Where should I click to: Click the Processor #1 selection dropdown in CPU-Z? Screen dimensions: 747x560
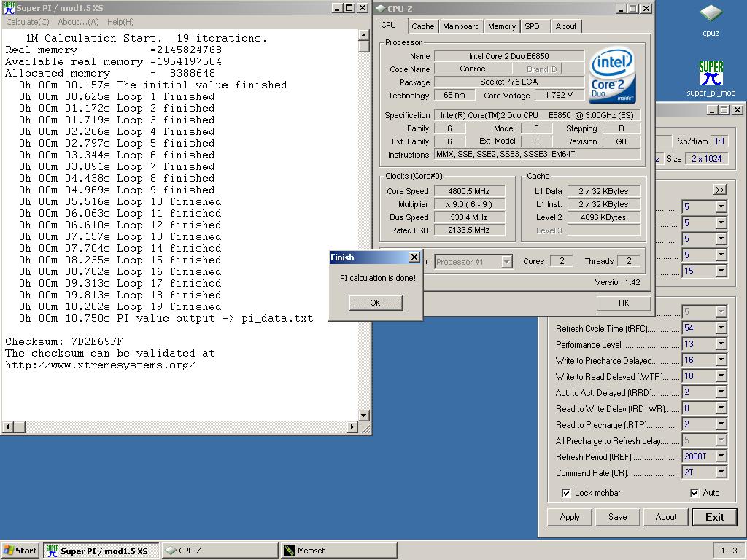click(473, 262)
